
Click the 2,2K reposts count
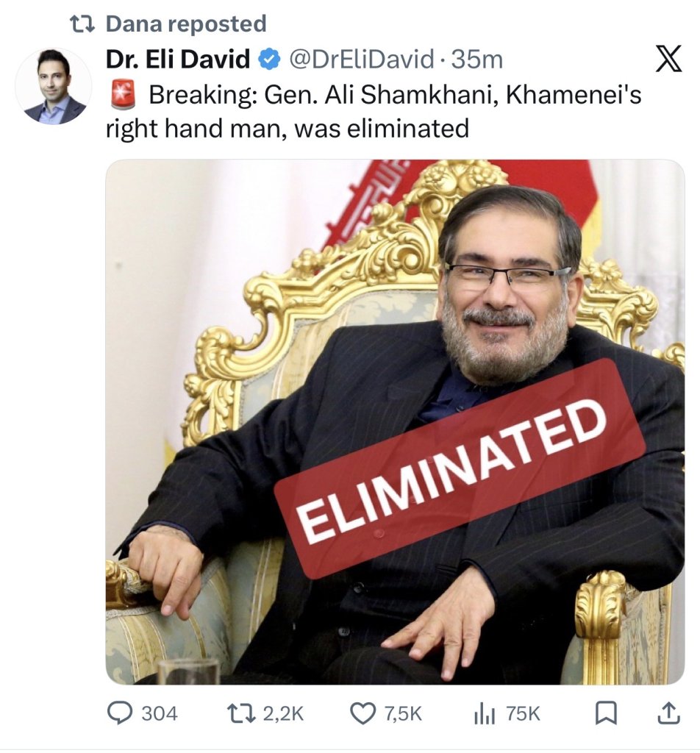click(x=283, y=713)
